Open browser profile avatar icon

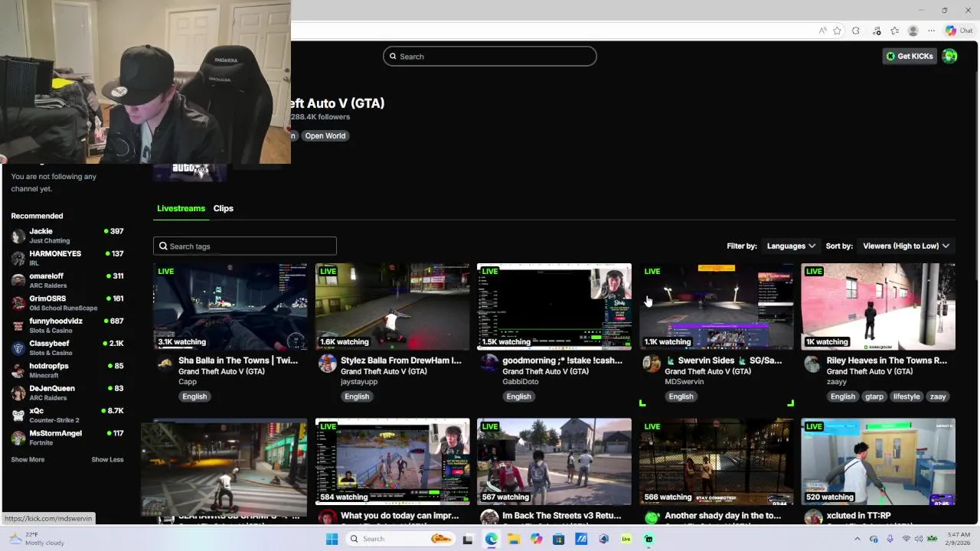(913, 31)
